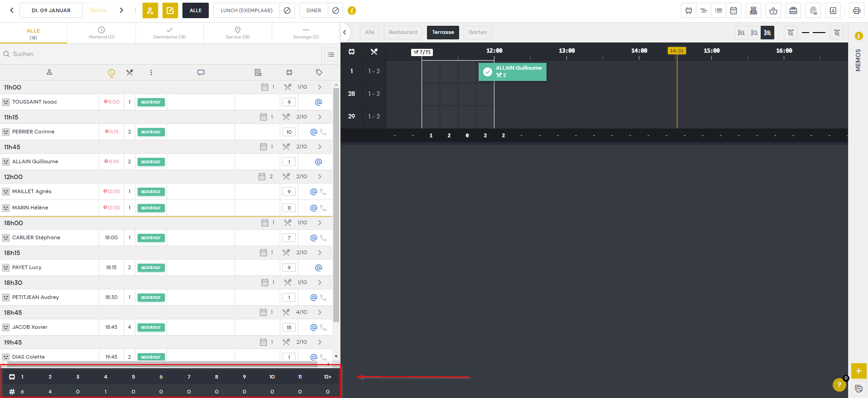The height and width of the screenshot is (398, 868).
Task: Adjust the timeline zoom slider
Action: point(814,33)
